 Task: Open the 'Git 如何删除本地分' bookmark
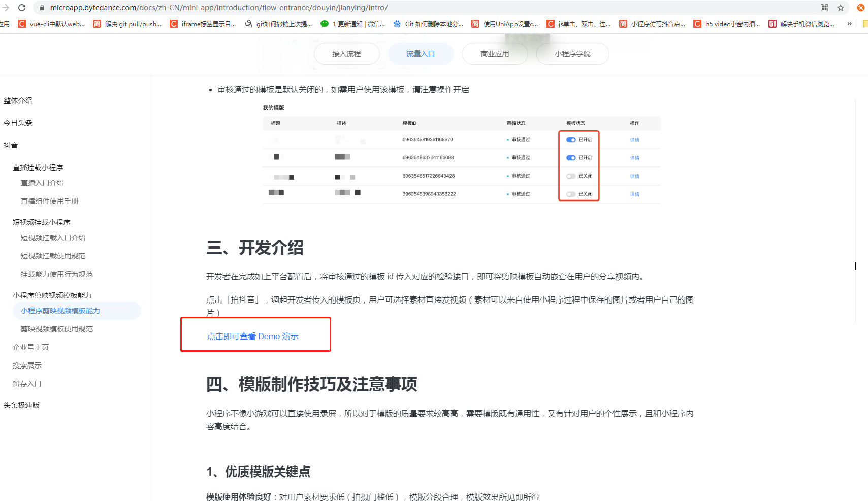tap(428, 24)
